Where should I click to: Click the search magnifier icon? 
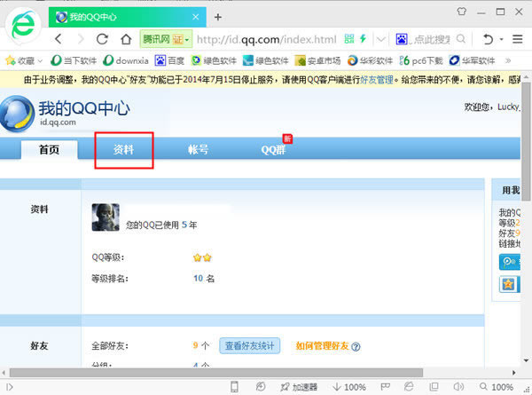[x=461, y=39]
